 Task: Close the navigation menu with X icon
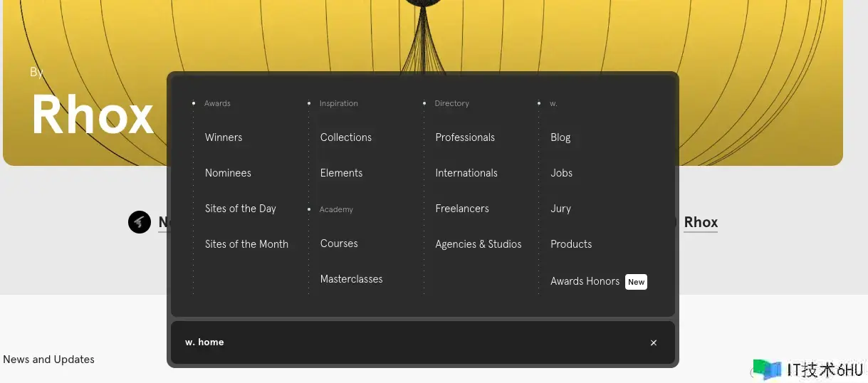(x=653, y=343)
